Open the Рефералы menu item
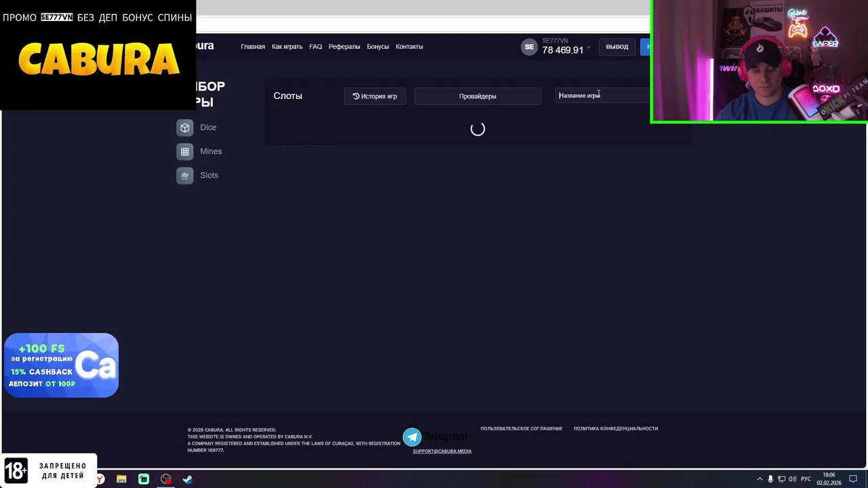The height and width of the screenshot is (488, 868). click(344, 47)
